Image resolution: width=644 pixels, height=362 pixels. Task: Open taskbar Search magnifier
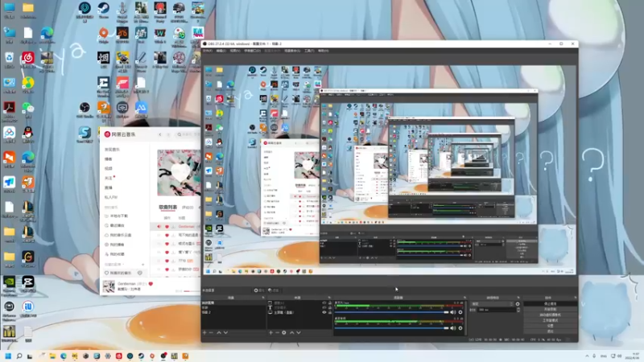19,356
